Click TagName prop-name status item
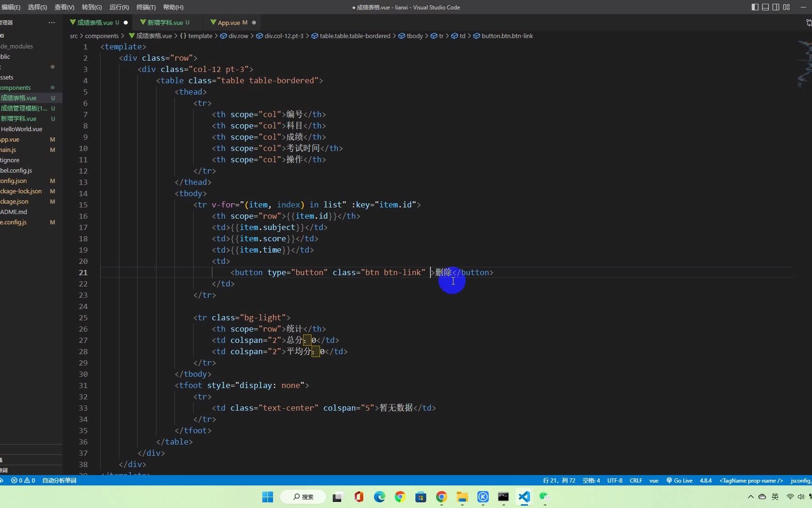The image size is (812, 508). 751,480
